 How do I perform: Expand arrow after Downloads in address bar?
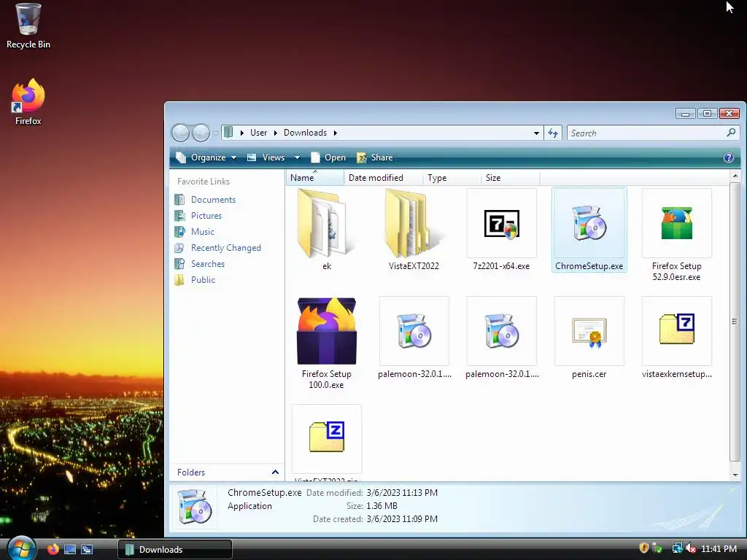(336, 133)
